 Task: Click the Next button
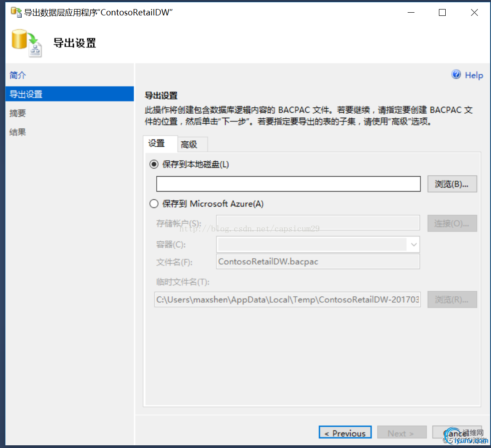tap(402, 433)
